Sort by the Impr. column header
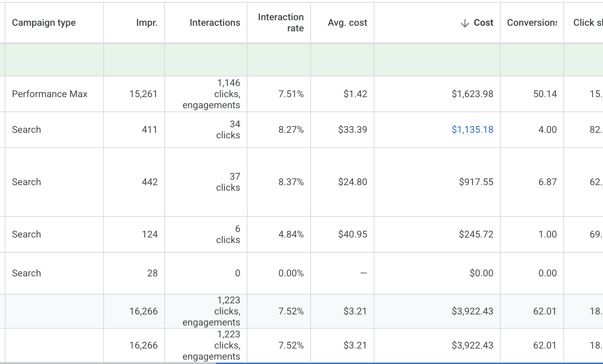This screenshot has height=364, width=603. (x=147, y=23)
